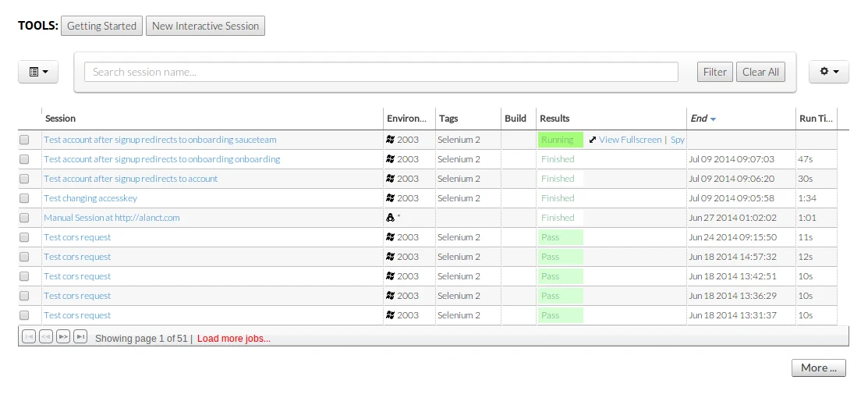
Task: Click the fullscreen arrow icon in Running row
Action: (593, 140)
